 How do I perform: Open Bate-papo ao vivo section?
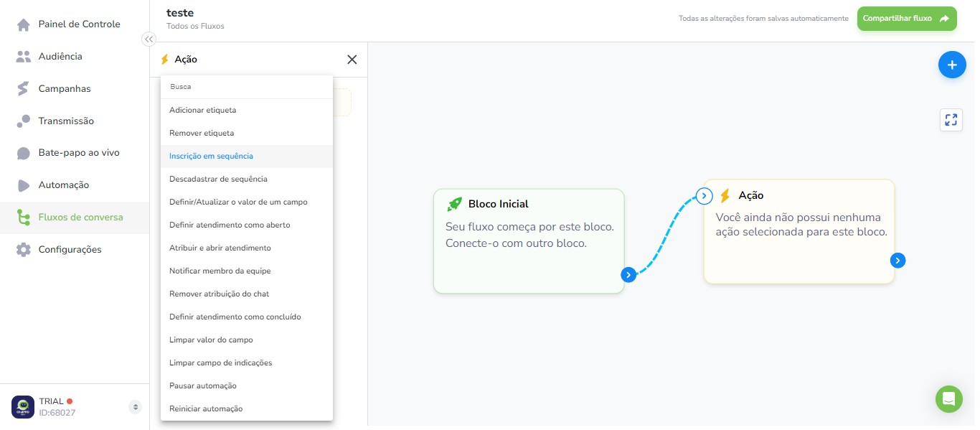(75, 153)
